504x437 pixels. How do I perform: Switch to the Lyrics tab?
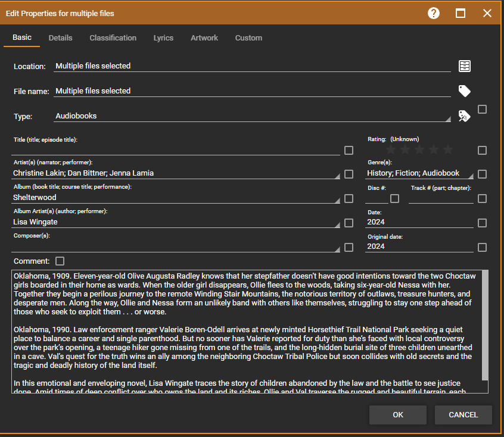[163, 38]
